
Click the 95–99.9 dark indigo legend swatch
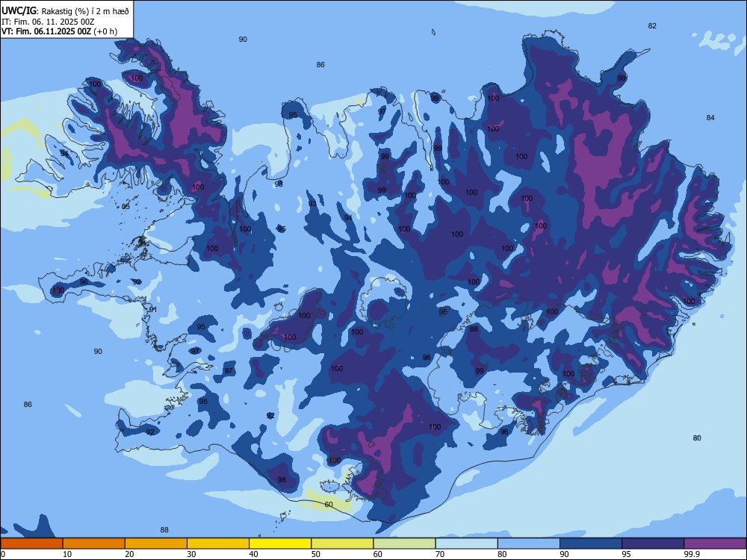pyautogui.click(x=653, y=544)
